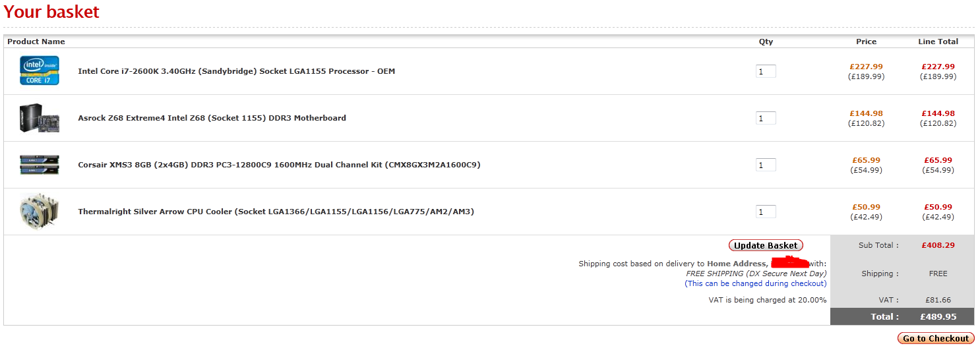Click the Thermalright Silver Arrow cooler image
The width and height of the screenshot is (980, 348).
pyautogui.click(x=40, y=211)
